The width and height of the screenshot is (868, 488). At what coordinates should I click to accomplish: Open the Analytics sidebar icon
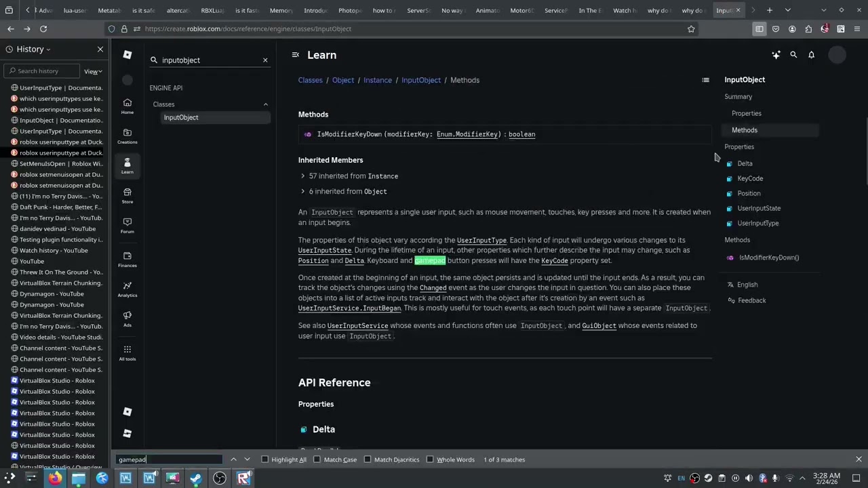pyautogui.click(x=127, y=289)
